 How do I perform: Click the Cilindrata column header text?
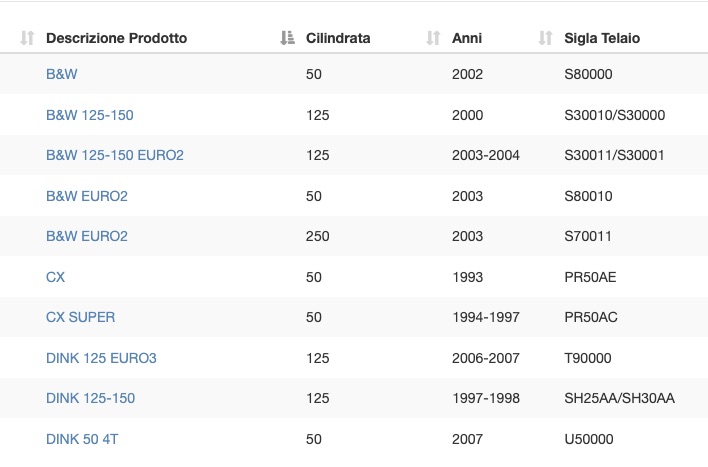pyautogui.click(x=338, y=38)
